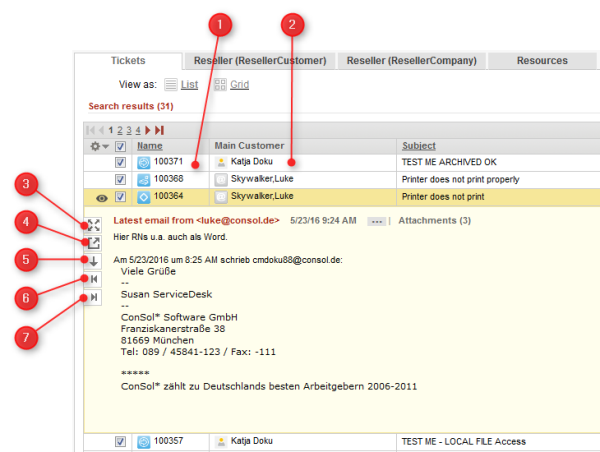Click the Grid view icon
Viewport: 600px width, 452px height.
point(220,85)
